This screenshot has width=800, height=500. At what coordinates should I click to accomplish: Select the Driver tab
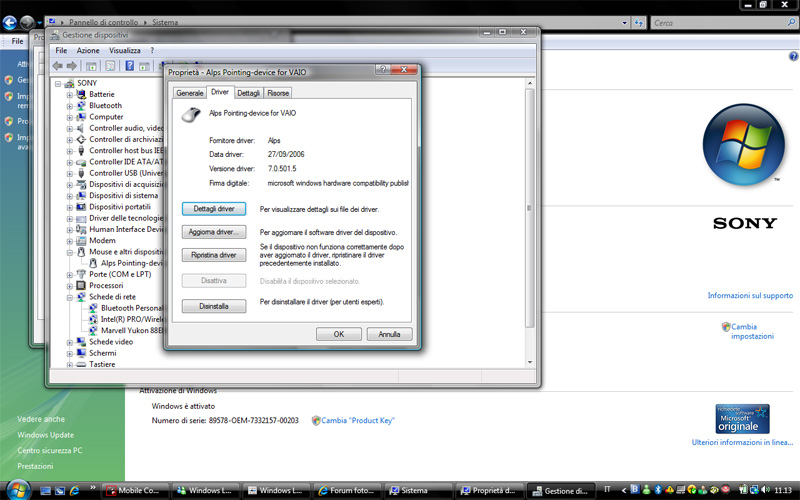220,92
